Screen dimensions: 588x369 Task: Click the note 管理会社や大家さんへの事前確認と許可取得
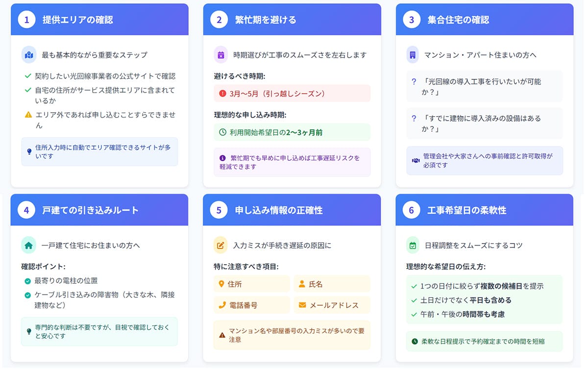point(485,160)
